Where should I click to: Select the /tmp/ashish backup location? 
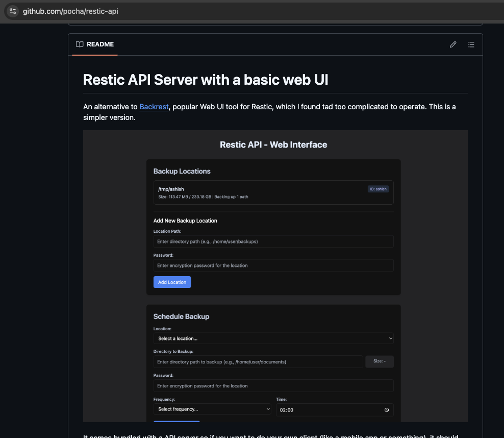(x=273, y=192)
